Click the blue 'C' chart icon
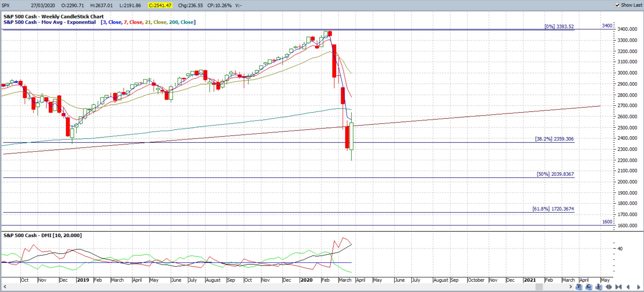The image size is (644, 292). [589, 287]
